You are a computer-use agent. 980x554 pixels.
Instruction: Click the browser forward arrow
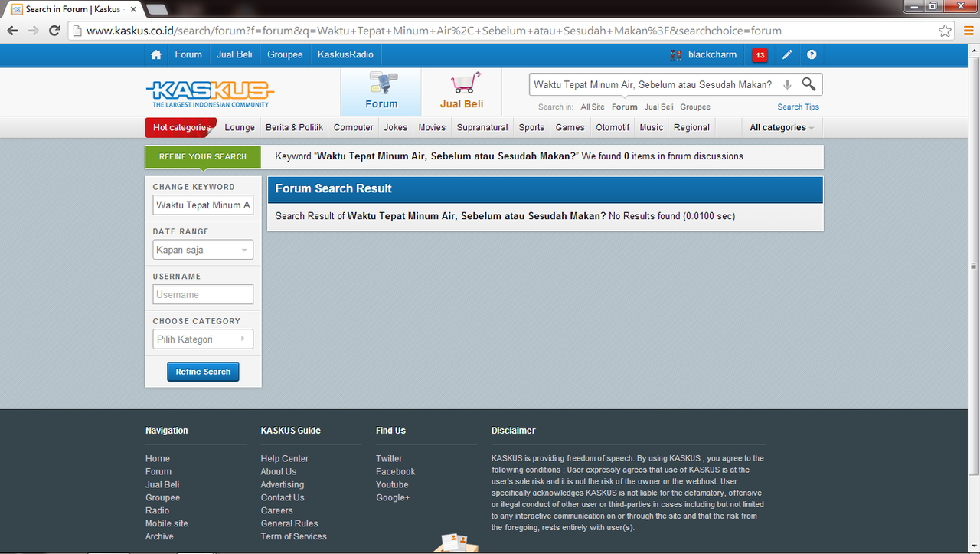[x=33, y=31]
